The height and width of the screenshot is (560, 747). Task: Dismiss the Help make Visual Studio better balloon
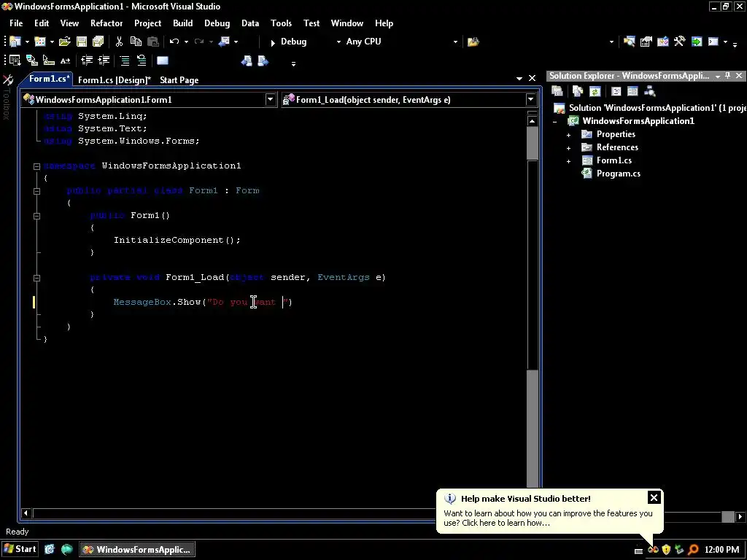(x=654, y=497)
